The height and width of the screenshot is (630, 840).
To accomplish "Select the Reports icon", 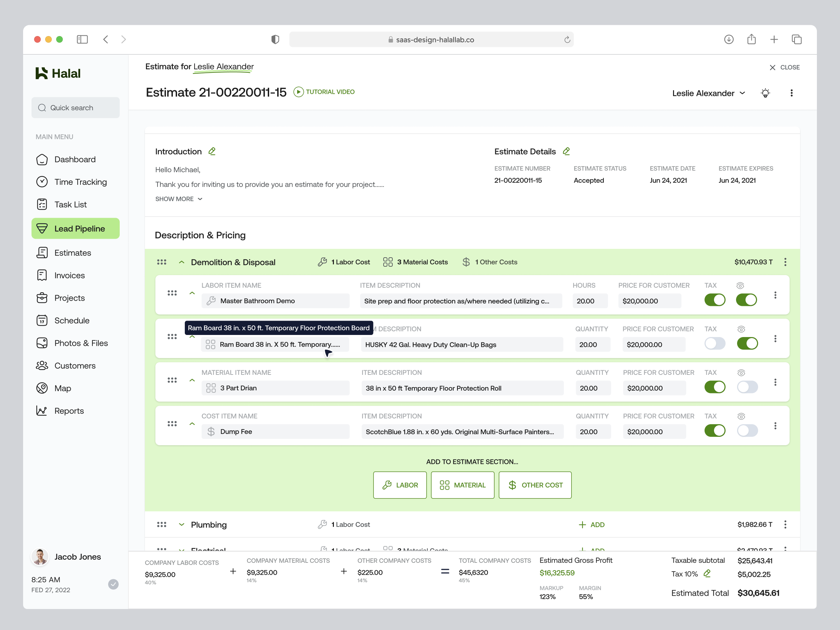I will click(42, 411).
